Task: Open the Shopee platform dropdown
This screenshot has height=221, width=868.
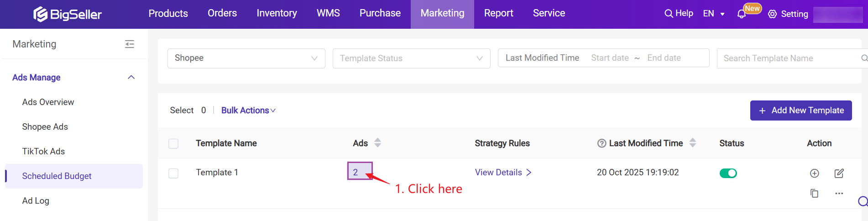Action: (x=246, y=58)
